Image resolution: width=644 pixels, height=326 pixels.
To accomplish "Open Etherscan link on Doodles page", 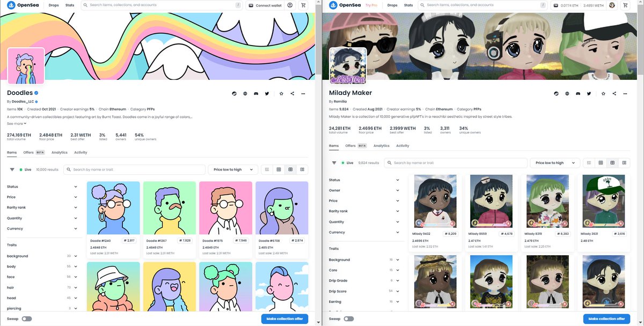I will 234,93.
